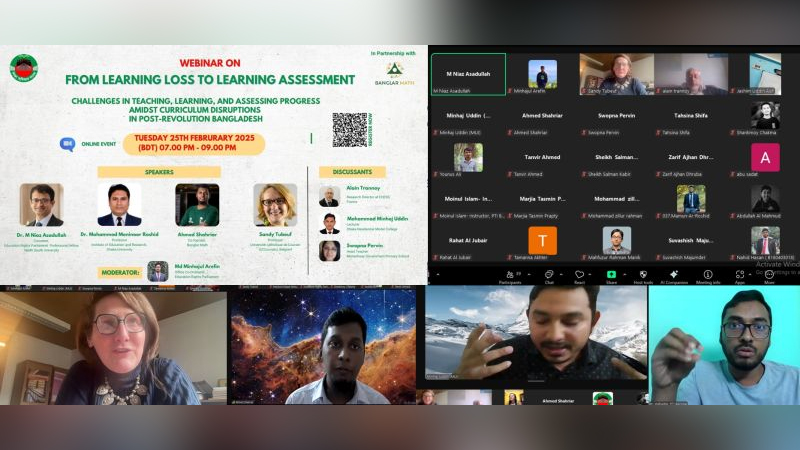Select Swopna Pervin's gallery tile
The width and height of the screenshot is (800, 450).
616,116
